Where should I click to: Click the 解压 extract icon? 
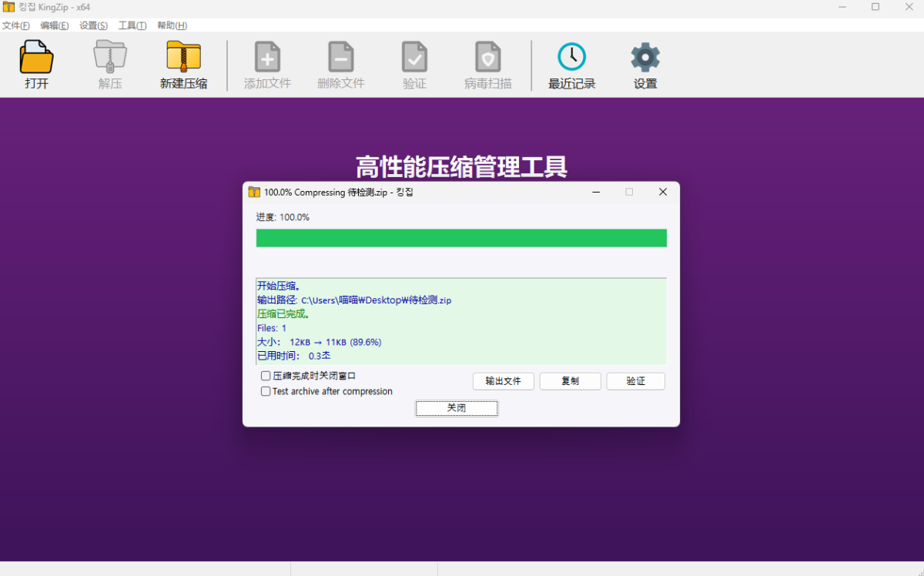(x=110, y=58)
